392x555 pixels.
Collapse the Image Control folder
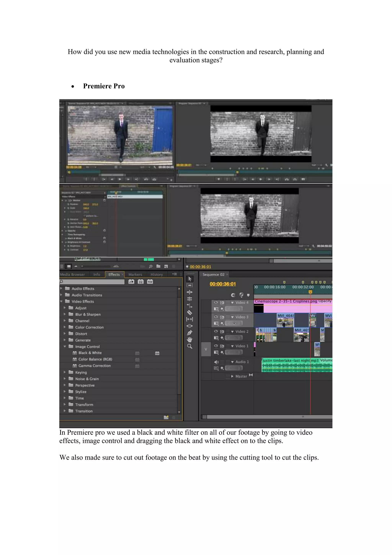pyautogui.click(x=65, y=346)
